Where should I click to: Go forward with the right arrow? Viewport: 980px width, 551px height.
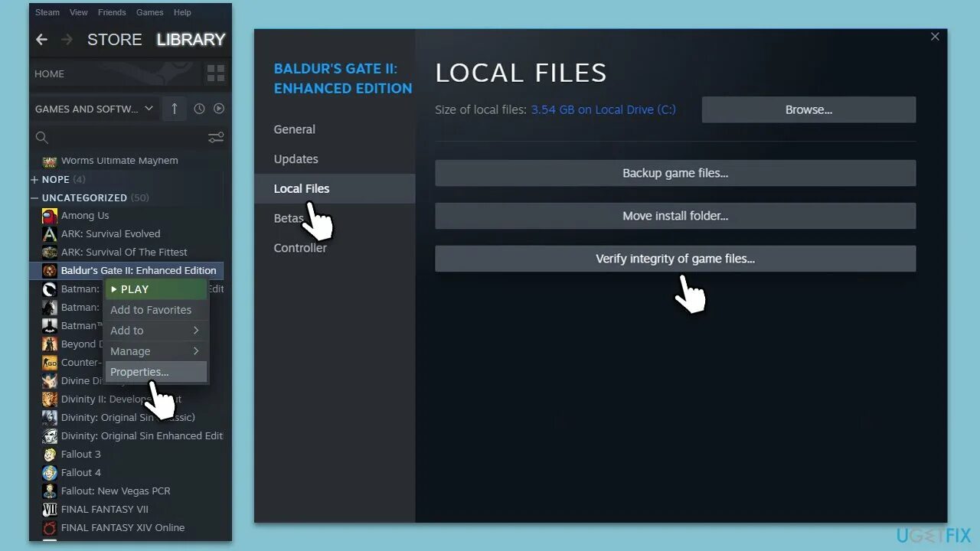click(x=67, y=40)
